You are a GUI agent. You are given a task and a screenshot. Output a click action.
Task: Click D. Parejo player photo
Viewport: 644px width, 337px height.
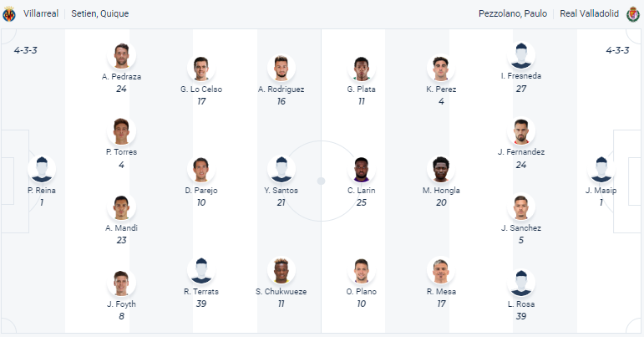pos(201,169)
